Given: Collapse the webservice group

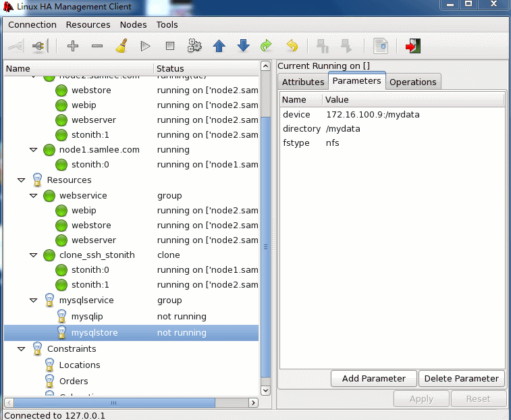Looking at the screenshot, I should (x=33, y=196).
